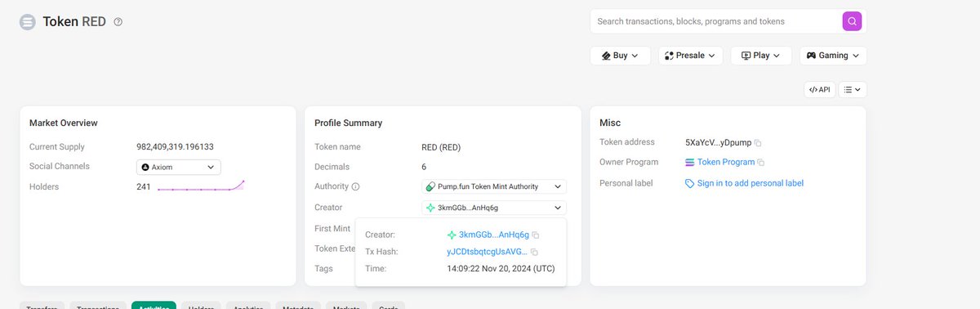Click the magenta search button
The height and width of the screenshot is (309, 980).
852,21
